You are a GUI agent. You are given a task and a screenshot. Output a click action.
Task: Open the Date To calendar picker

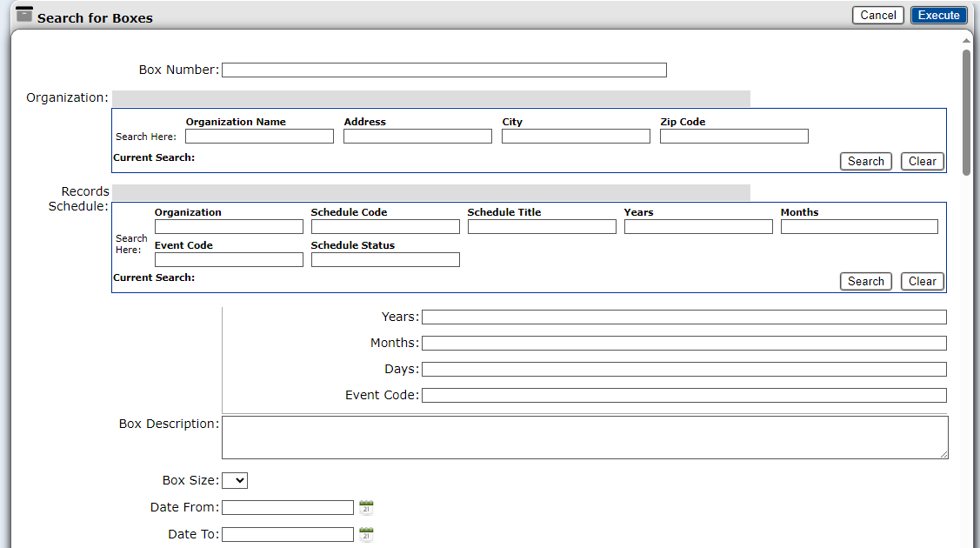coord(366,535)
